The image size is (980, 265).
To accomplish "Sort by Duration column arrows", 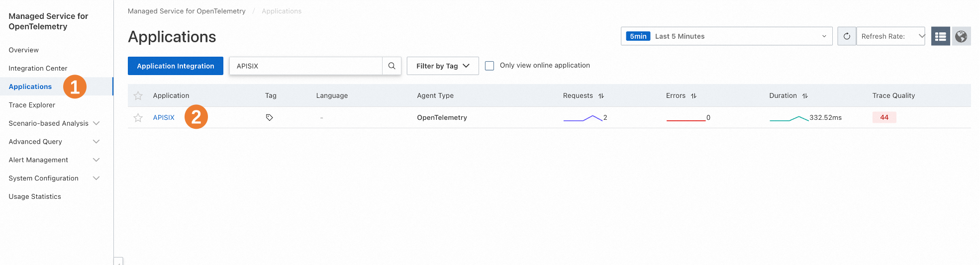I will tap(805, 96).
